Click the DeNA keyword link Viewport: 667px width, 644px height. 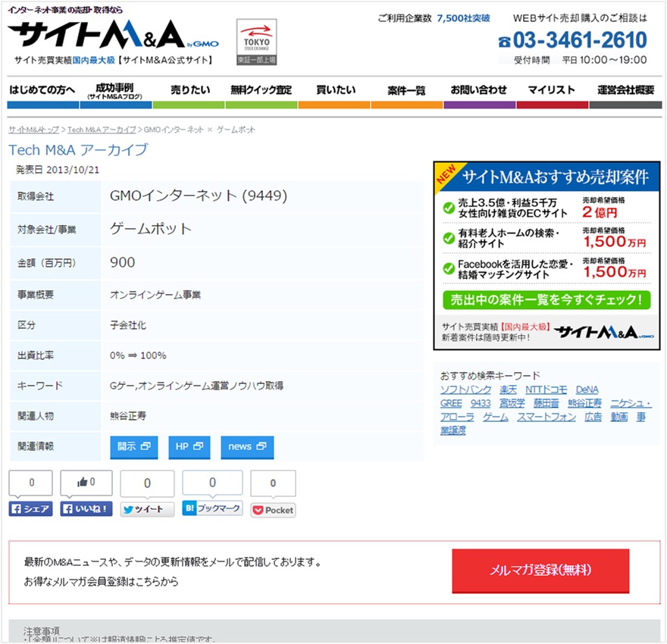pyautogui.click(x=587, y=389)
